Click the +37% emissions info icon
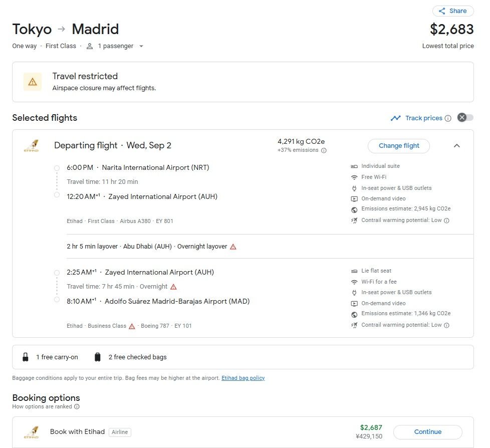The width and height of the screenshot is (490, 448). (324, 150)
